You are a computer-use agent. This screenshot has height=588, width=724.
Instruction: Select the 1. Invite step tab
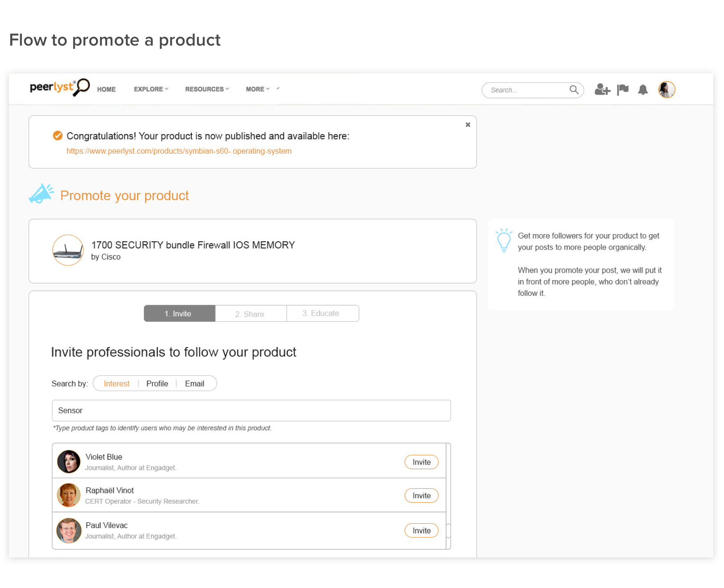pyautogui.click(x=180, y=314)
